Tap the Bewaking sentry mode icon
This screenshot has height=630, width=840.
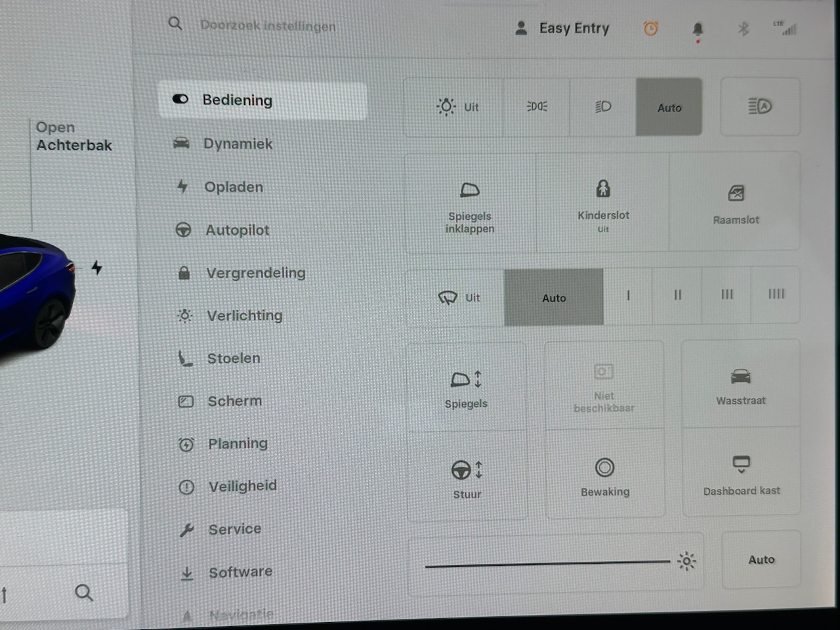pyautogui.click(x=604, y=469)
